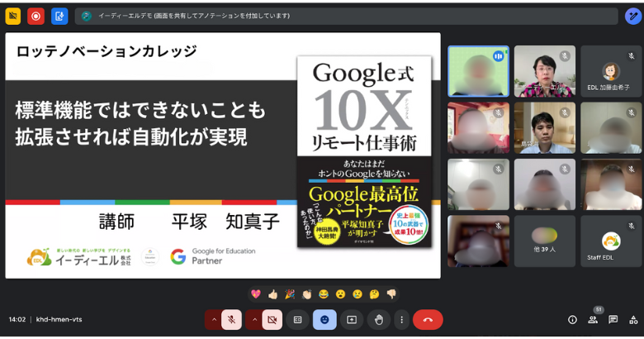
Task: Click the yellow hide-screen icon at top left
Action: pyautogui.click(x=12, y=16)
